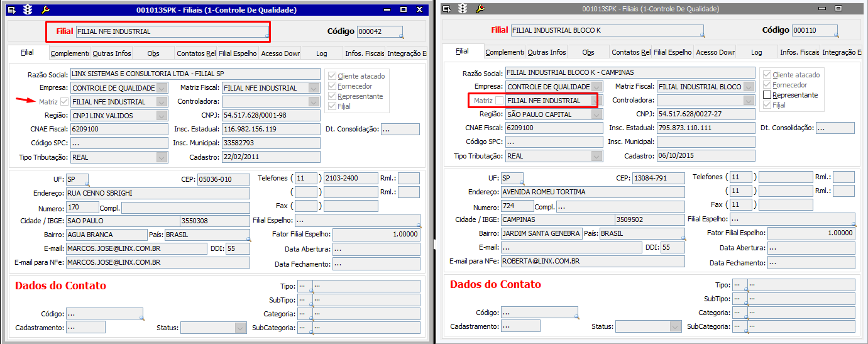Click traffic-light icon in right window titlebar

(463, 9)
